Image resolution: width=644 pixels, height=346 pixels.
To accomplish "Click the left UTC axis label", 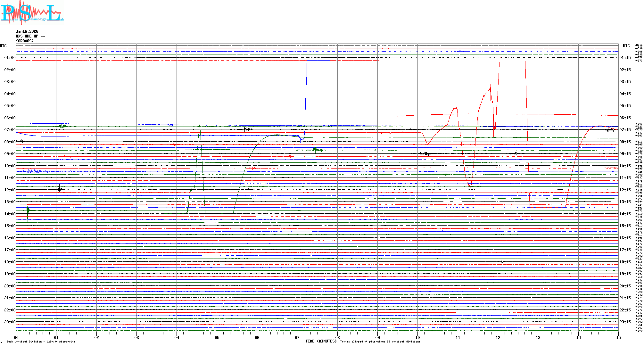I will pyautogui.click(x=3, y=46).
